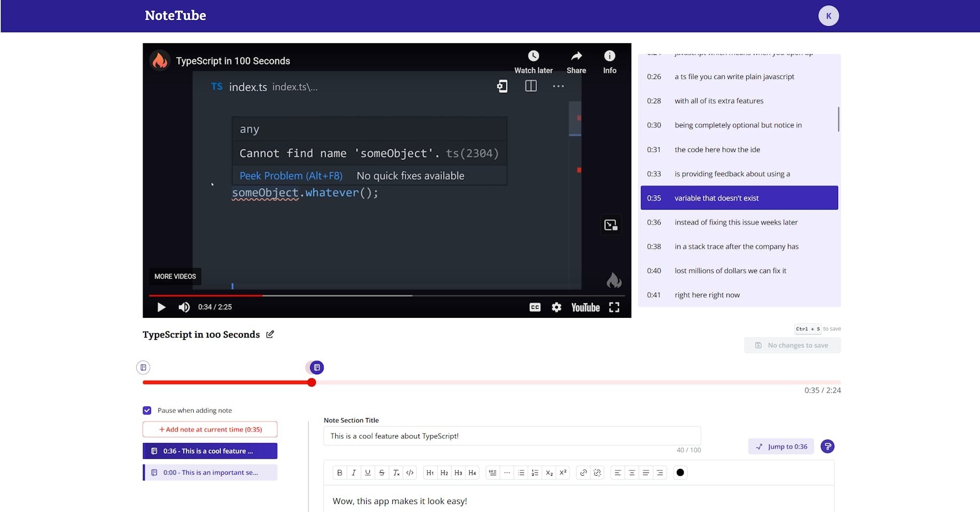Enter fullscreen mode on the video player
Screen dimensions: 980x512
tap(614, 307)
